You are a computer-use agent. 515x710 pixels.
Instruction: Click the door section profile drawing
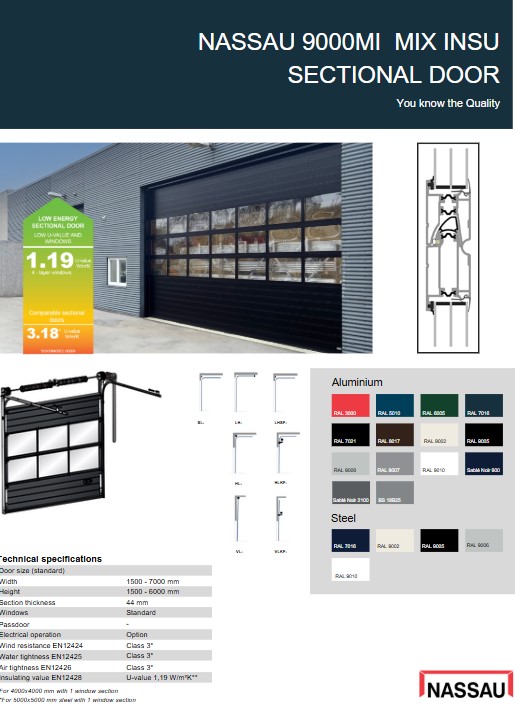[x=448, y=248]
